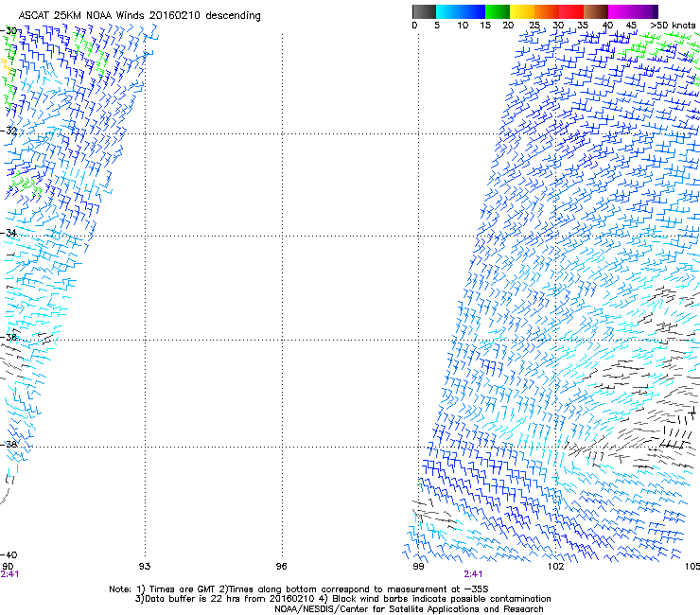Click the purple '2:41' time beside longitude 99
The image size is (700, 615).
tap(473, 574)
